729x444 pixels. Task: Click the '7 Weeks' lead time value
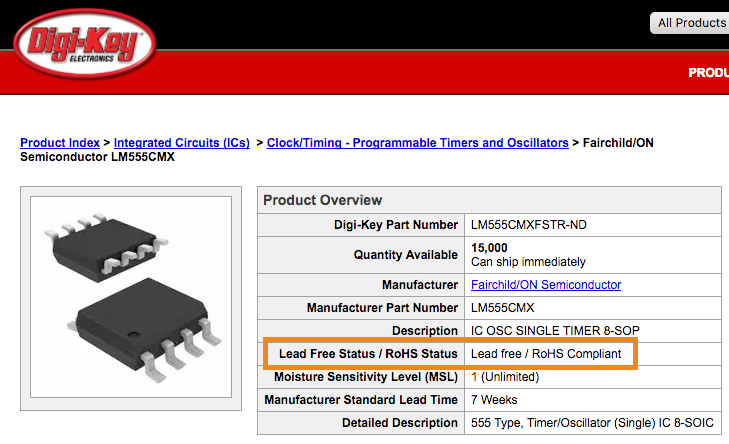[492, 400]
